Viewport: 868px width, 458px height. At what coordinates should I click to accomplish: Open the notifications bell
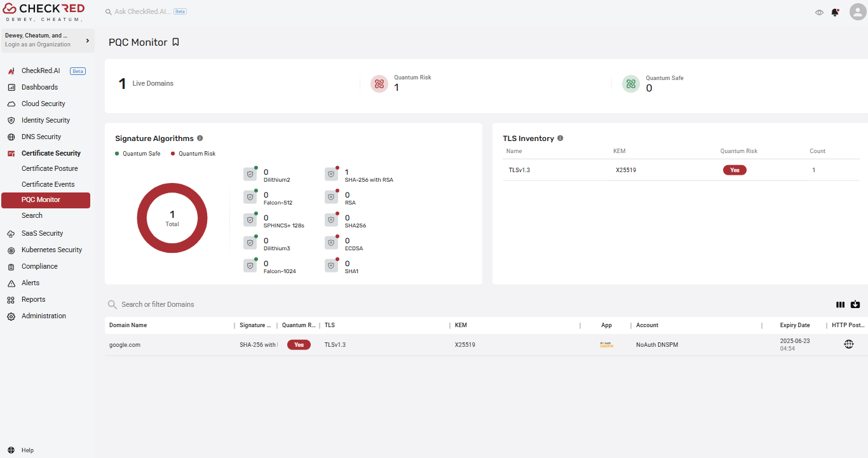(x=835, y=12)
